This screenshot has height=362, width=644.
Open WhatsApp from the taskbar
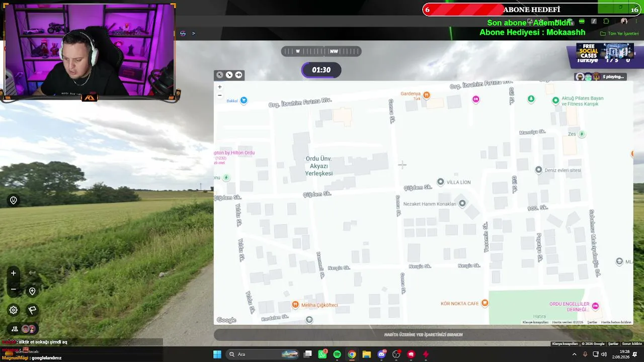[323, 354]
